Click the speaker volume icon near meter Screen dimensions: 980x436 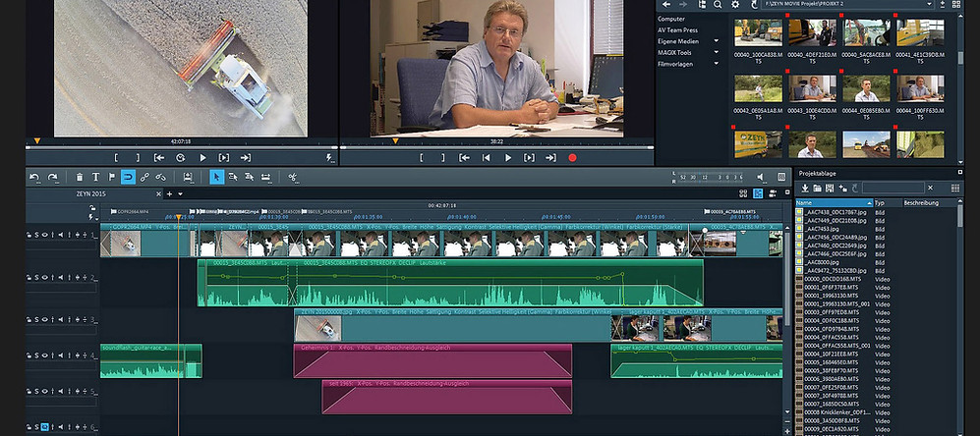[761, 178]
